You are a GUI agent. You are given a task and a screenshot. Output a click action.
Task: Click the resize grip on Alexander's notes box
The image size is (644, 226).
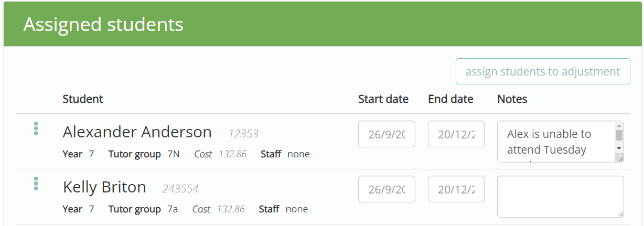point(620,158)
